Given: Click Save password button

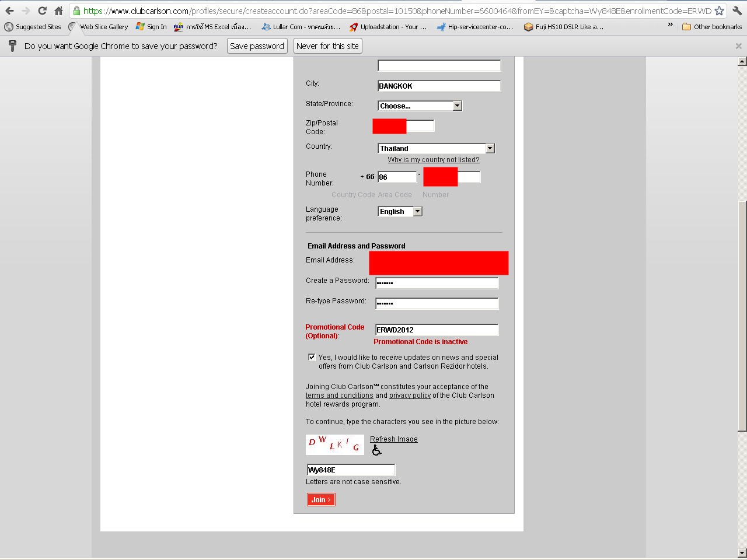Looking at the screenshot, I should 257,46.
